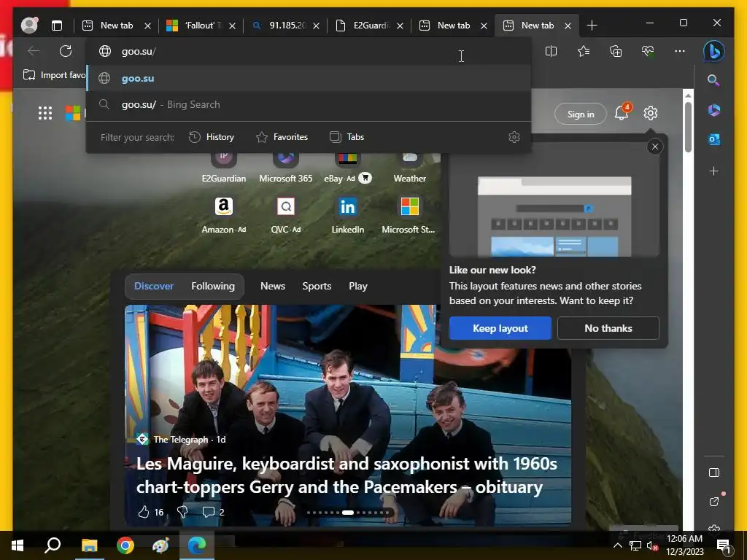Dismiss the new look popup
Image resolution: width=747 pixels, height=560 pixels.
pos(655,147)
